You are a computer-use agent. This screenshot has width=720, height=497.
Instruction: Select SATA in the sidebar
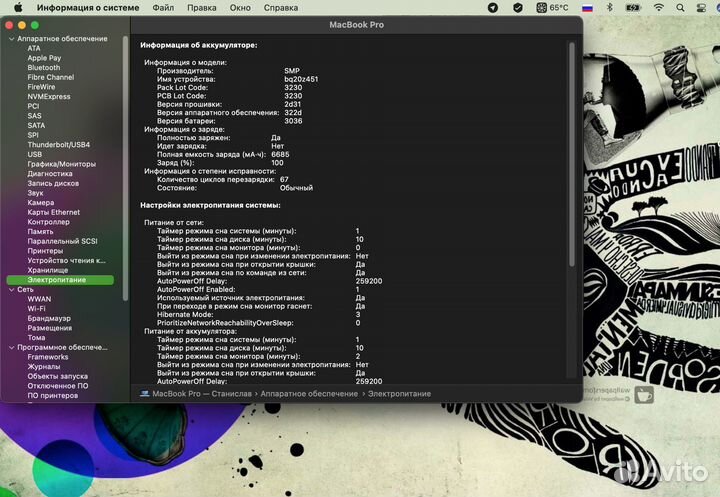coord(36,125)
